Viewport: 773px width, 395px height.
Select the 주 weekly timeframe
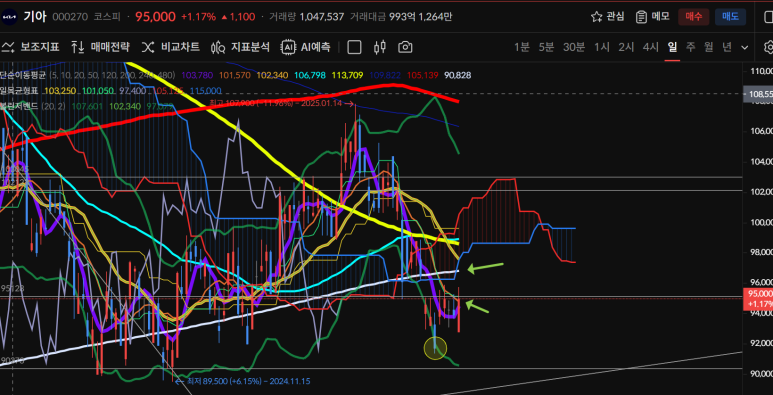coord(691,47)
